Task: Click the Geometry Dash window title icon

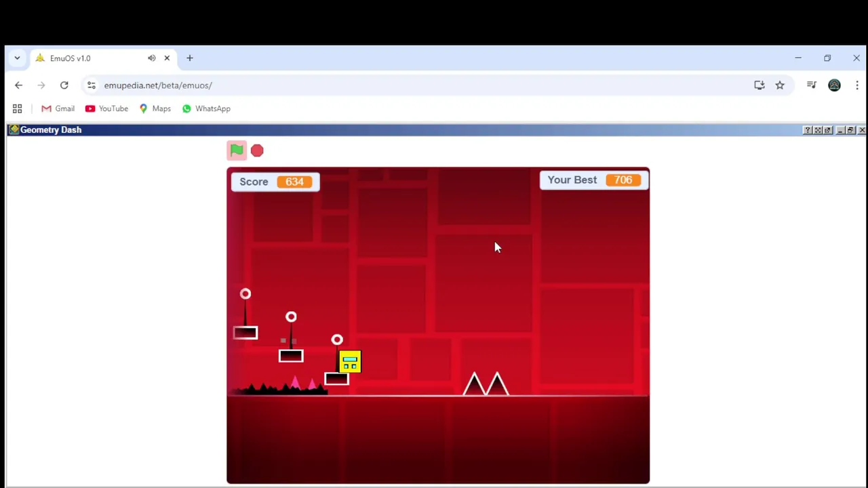Action: [x=14, y=129]
